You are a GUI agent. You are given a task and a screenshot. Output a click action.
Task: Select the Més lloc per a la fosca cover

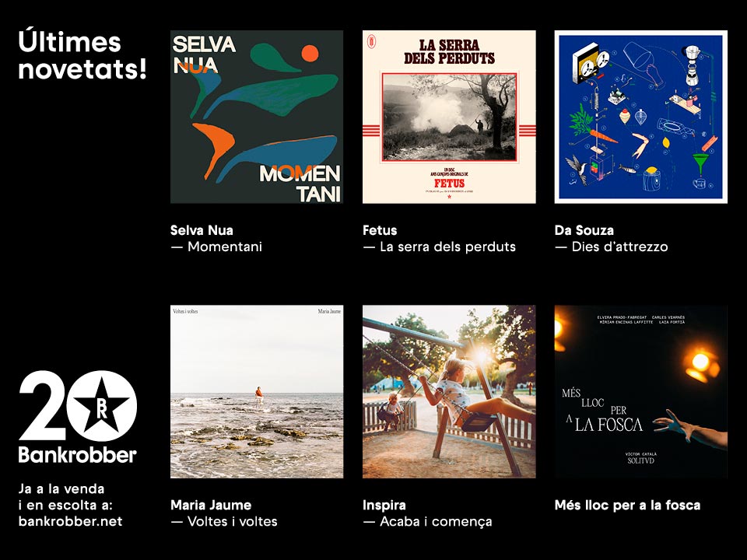[x=640, y=391]
